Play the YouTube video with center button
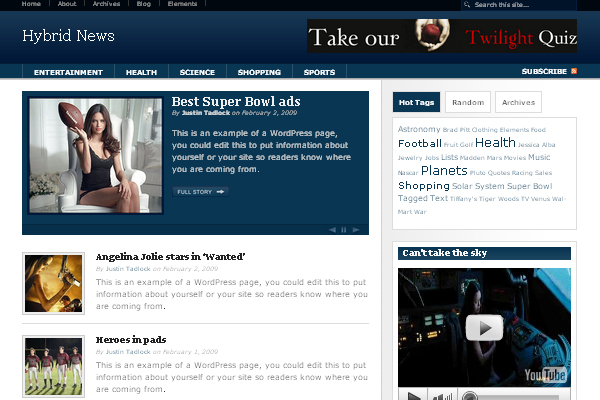The height and width of the screenshot is (400, 600). point(486,328)
